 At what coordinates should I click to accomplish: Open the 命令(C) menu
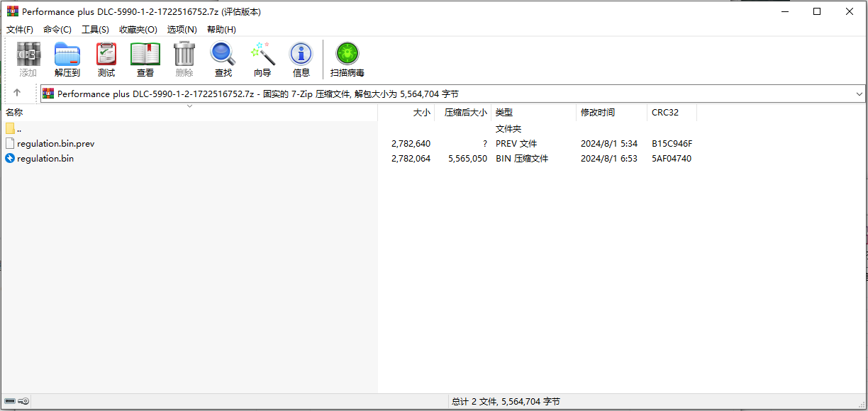click(57, 29)
